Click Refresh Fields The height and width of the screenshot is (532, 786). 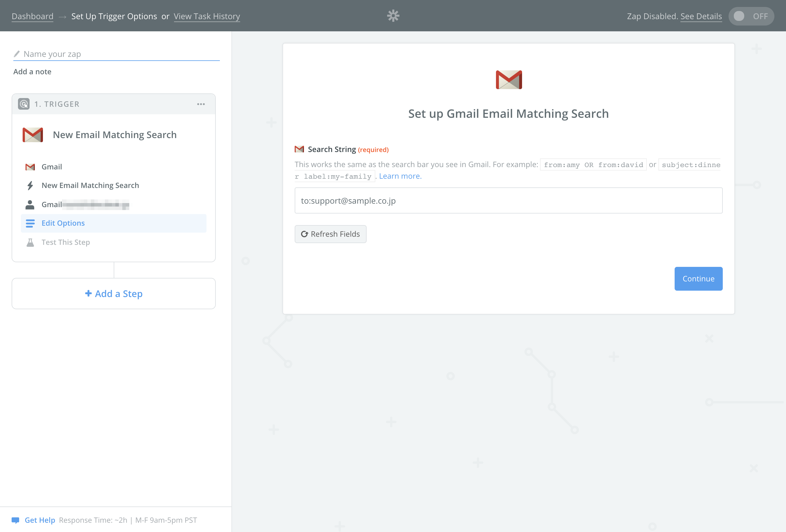(330, 234)
